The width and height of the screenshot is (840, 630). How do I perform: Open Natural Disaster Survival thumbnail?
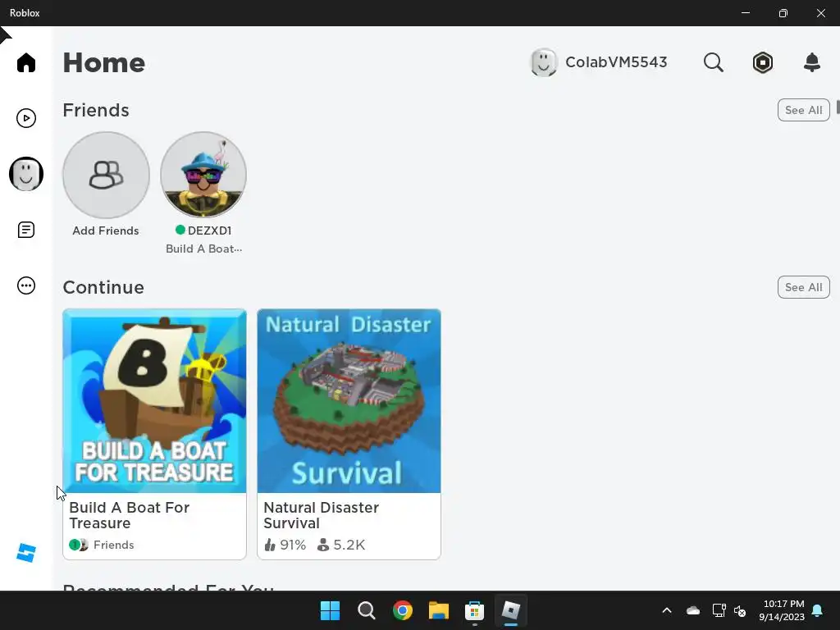[349, 400]
